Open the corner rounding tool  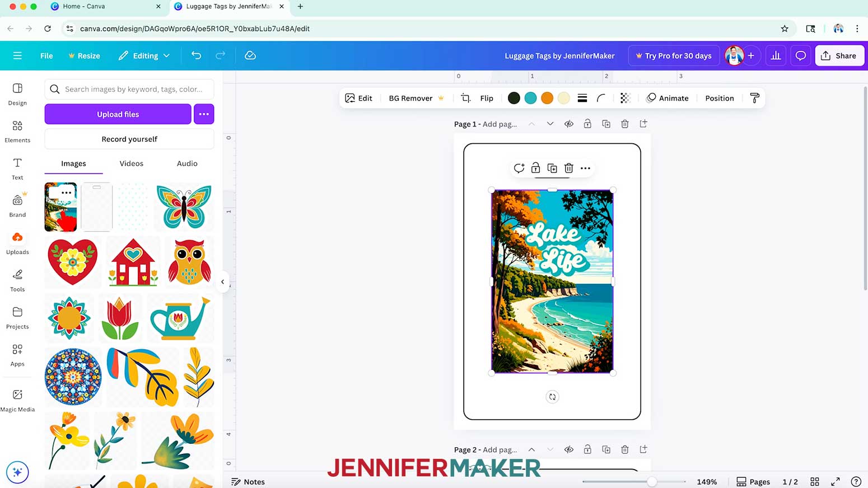[x=601, y=98]
